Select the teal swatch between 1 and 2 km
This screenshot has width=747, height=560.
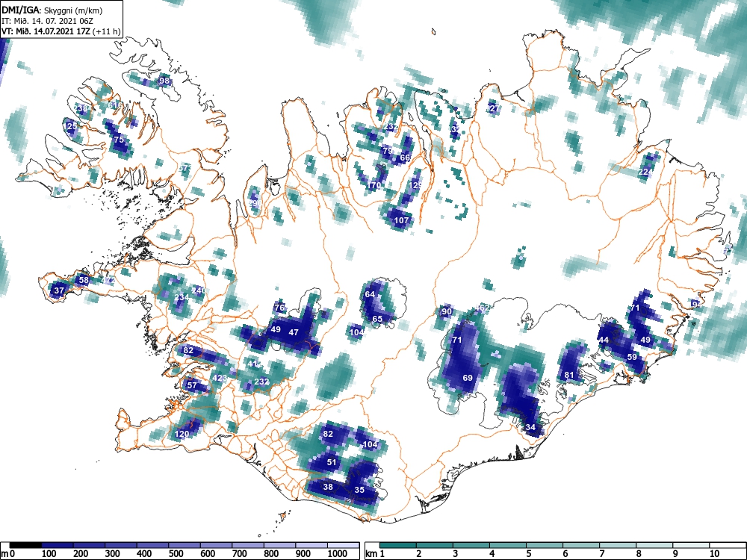pos(398,545)
